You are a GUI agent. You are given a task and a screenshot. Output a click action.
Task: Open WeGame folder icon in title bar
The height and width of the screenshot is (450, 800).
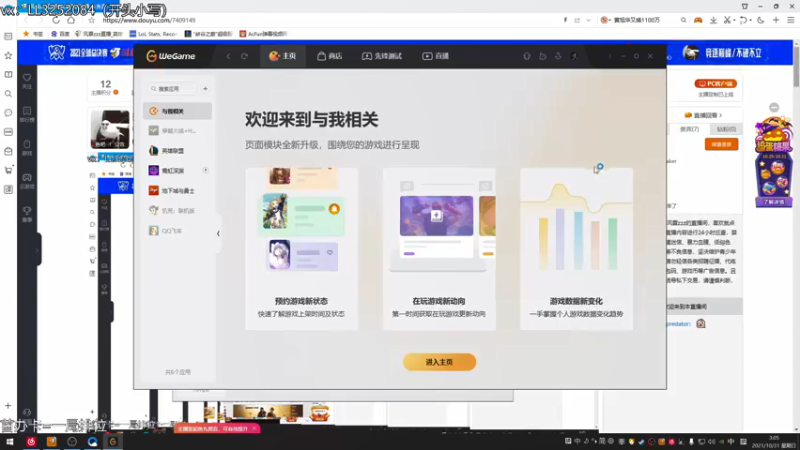(x=542, y=56)
